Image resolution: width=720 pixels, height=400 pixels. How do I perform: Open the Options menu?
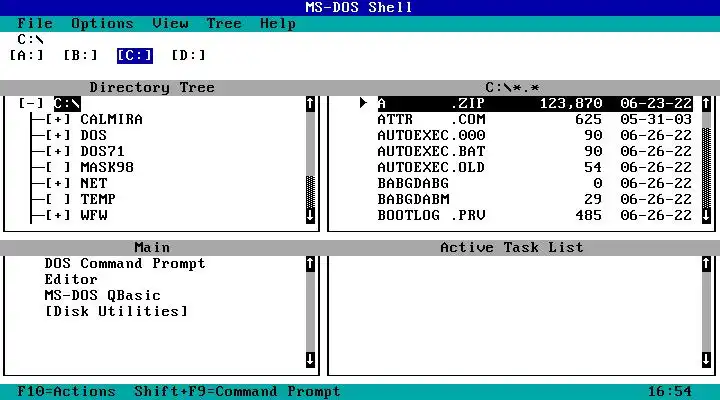(x=102, y=23)
